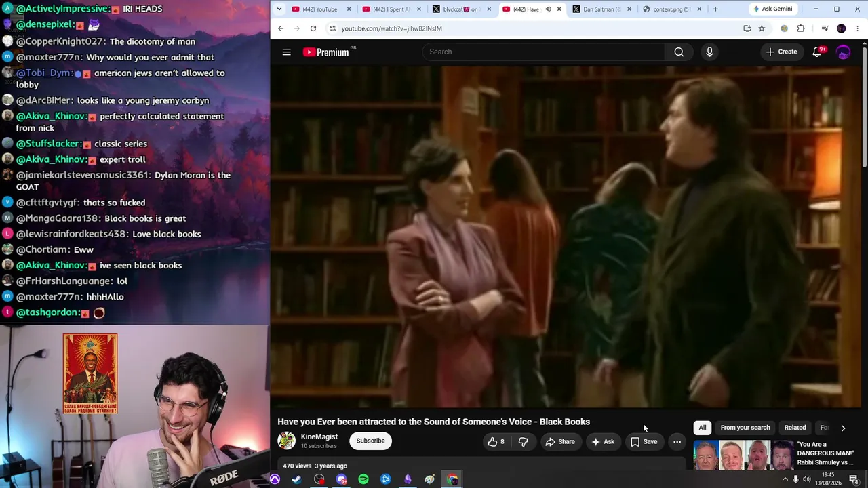The height and width of the screenshot is (488, 868).
Task: Like the video with thumbs up
Action: [496, 442]
